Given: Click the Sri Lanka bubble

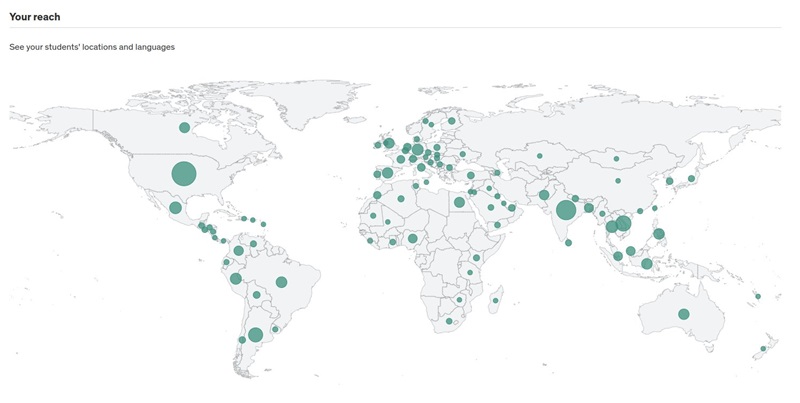Looking at the screenshot, I should tap(569, 243).
